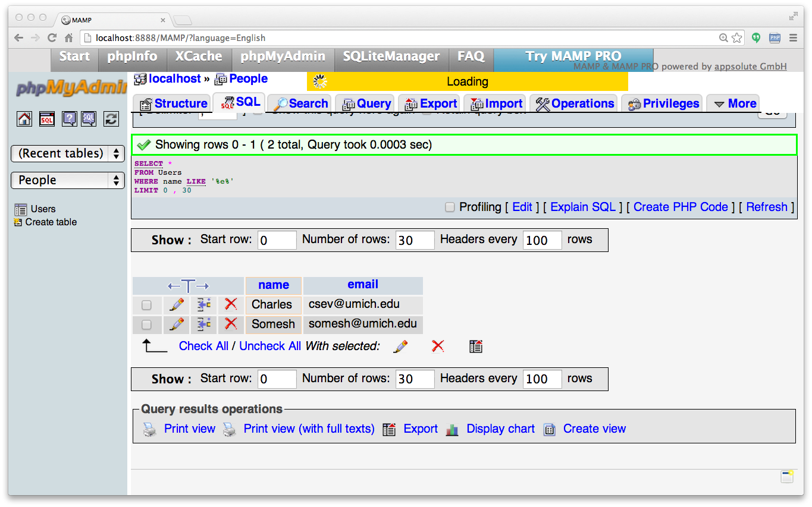
Task: Open the Privileges tab
Action: [662, 103]
